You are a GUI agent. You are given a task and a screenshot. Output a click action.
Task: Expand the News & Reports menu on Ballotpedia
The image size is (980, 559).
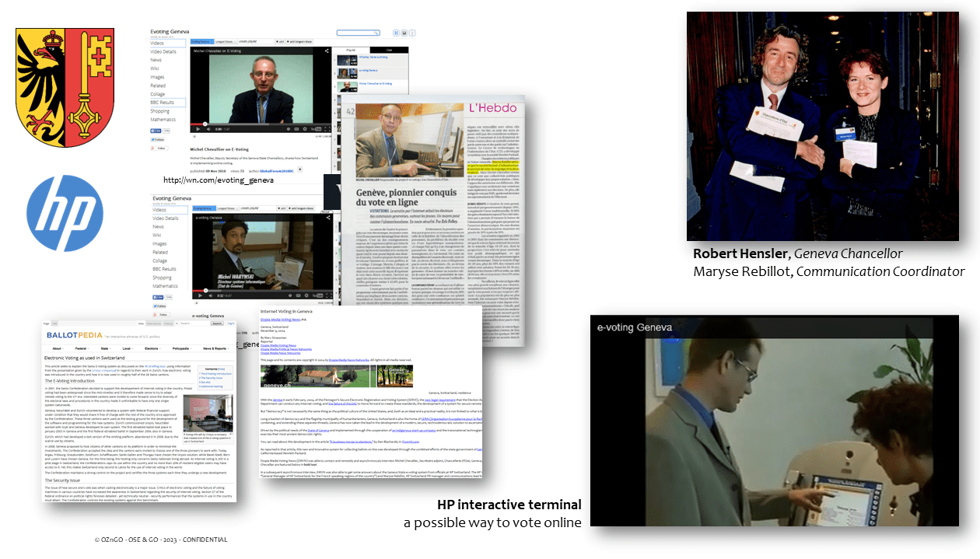coord(215,349)
